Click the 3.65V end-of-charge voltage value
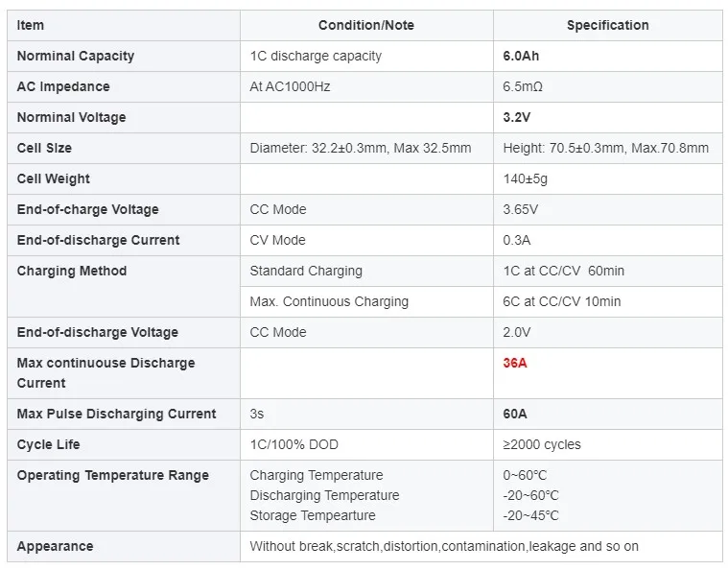 [x=521, y=209]
